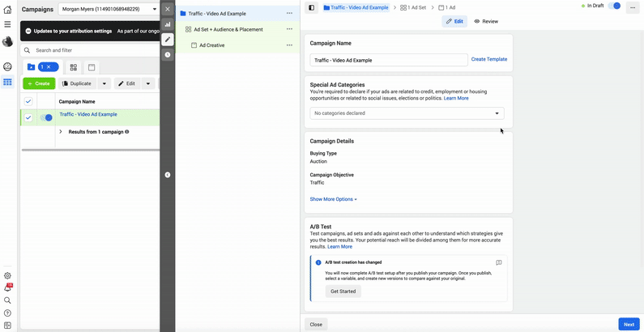Click the Campaign Name text field
Screen dimensions: 644x332
[x=389, y=60]
